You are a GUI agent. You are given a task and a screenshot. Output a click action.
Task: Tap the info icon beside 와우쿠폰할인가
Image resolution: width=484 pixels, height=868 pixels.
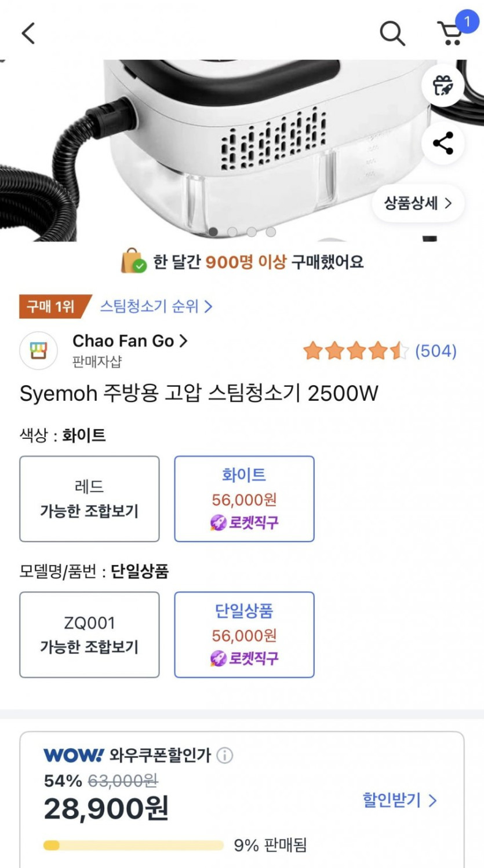point(225,755)
